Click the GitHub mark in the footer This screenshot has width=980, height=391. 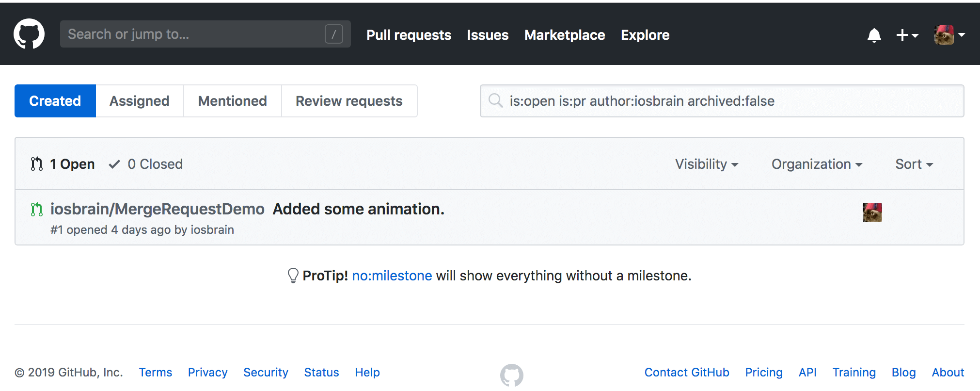511,375
